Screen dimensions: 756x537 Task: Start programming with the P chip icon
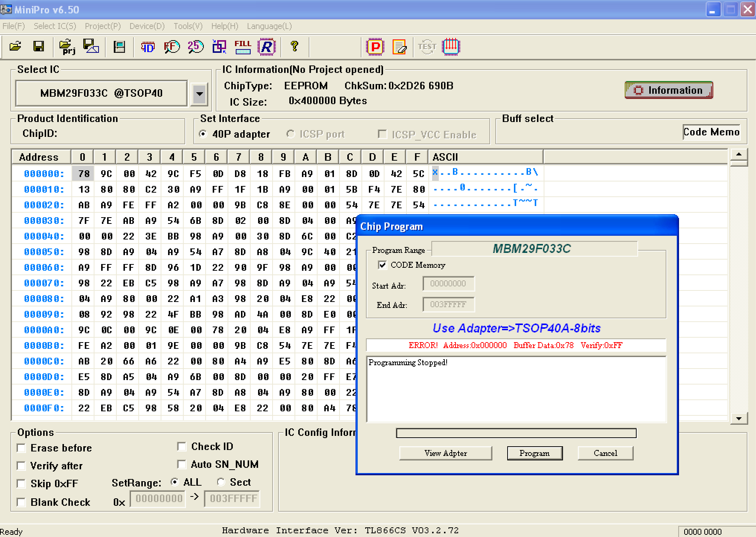375,47
